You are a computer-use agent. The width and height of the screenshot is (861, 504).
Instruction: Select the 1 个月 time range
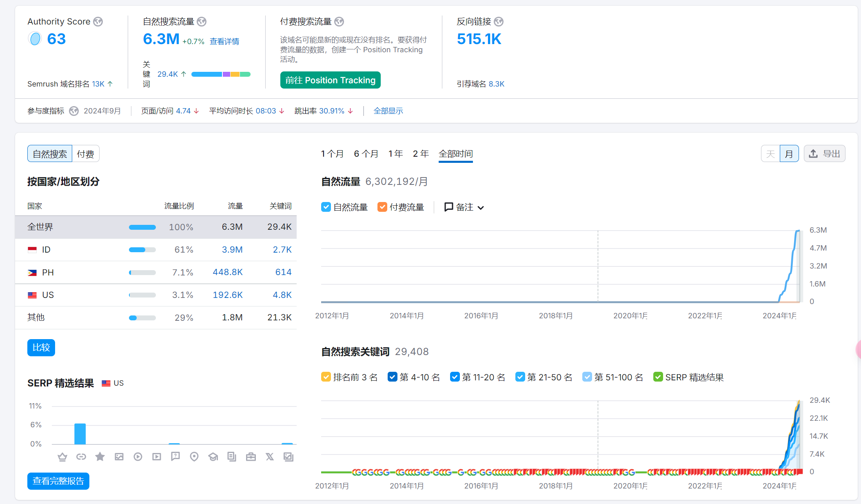[x=332, y=154]
